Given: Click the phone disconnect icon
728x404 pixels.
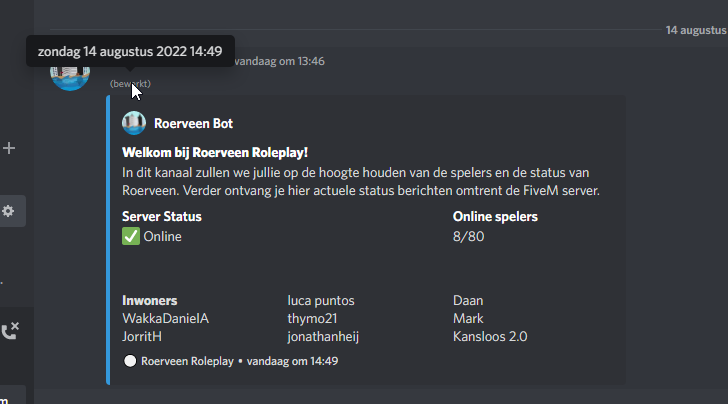Looking at the screenshot, I should [10, 332].
